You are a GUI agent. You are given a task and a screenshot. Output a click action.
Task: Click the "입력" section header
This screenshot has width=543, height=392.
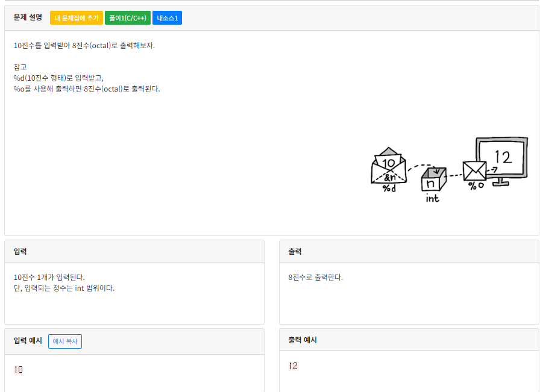click(18, 251)
